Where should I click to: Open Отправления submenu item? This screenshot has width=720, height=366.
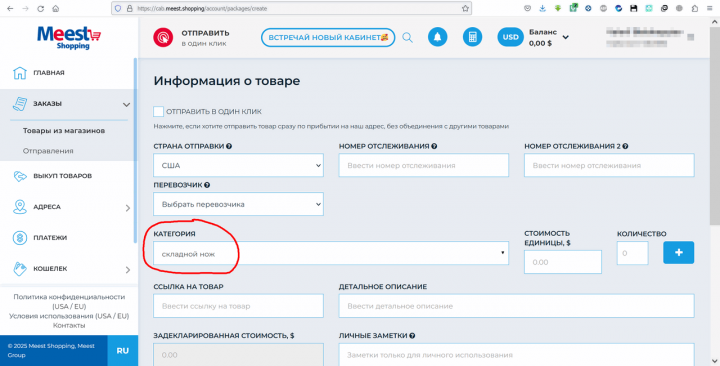tap(48, 151)
